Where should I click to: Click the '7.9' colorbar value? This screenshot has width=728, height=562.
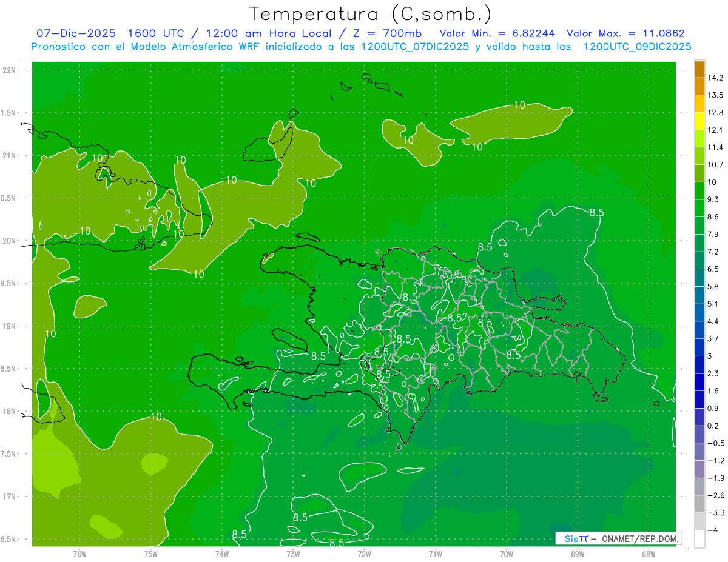point(713,235)
